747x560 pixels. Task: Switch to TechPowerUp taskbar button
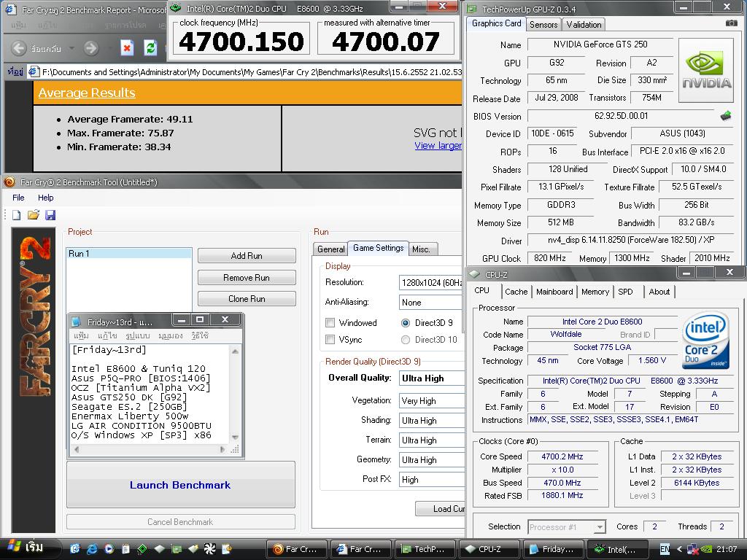pyautogui.click(x=425, y=549)
